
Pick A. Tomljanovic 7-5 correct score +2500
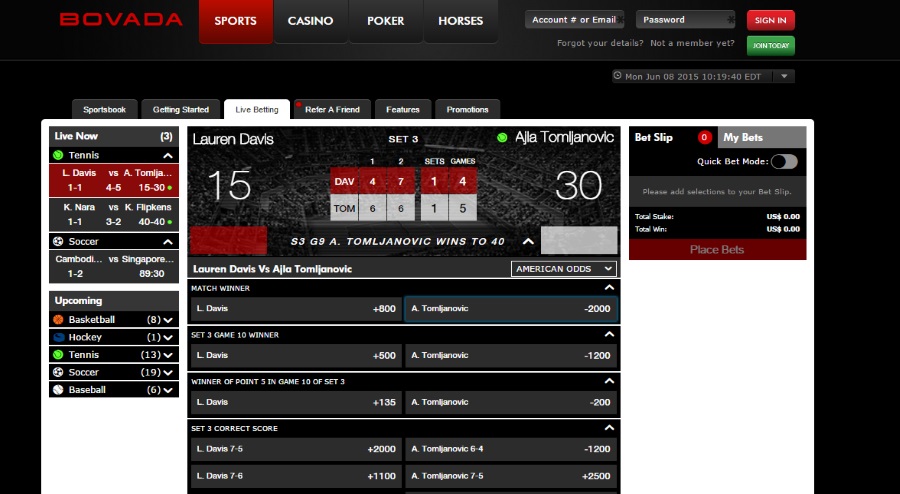[511, 476]
